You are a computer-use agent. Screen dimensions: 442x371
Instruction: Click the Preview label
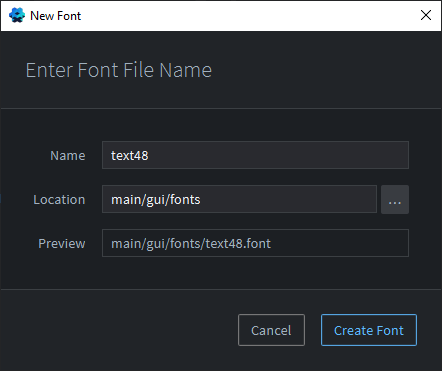62,243
